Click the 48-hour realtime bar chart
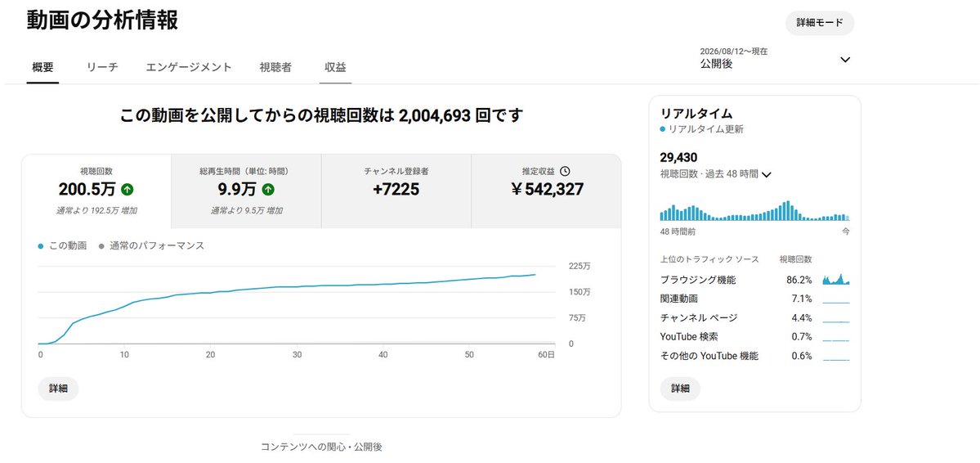The height and width of the screenshot is (463, 980). pos(755,211)
